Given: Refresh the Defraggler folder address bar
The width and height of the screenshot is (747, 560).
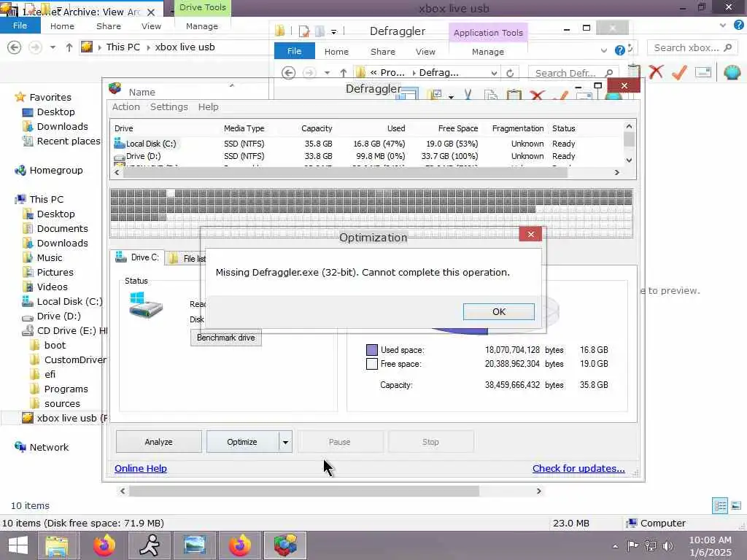Looking at the screenshot, I should (x=510, y=73).
